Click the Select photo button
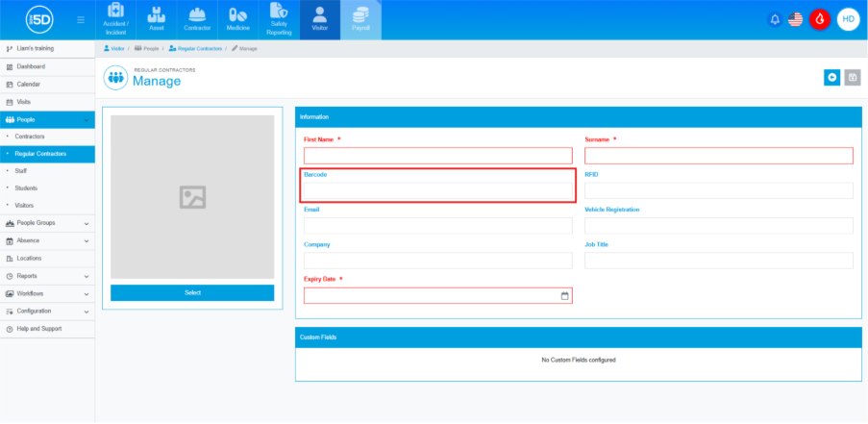 coord(192,292)
